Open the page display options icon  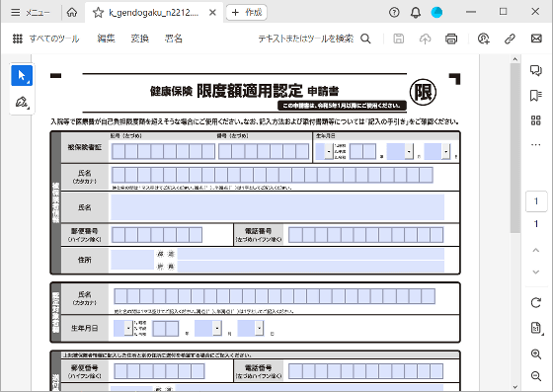pos(535,328)
